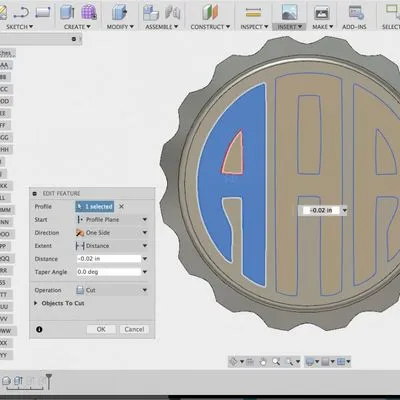Open the CREATE menu
This screenshot has width=400, height=400.
[77, 27]
